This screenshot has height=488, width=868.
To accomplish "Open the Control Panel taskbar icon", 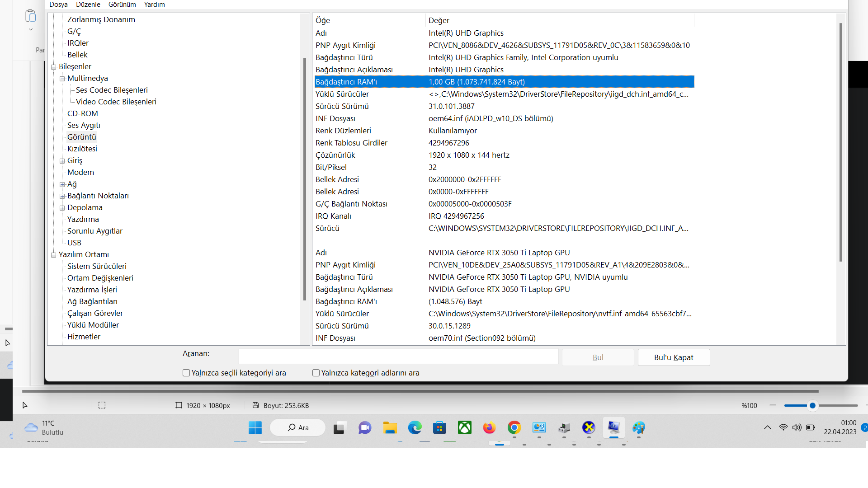I will (x=539, y=427).
